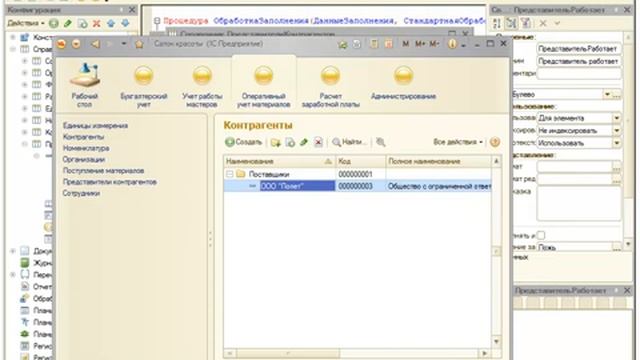Click ПредставительРаботает name input field
The width and height of the screenshot is (640, 360).
(x=579, y=49)
